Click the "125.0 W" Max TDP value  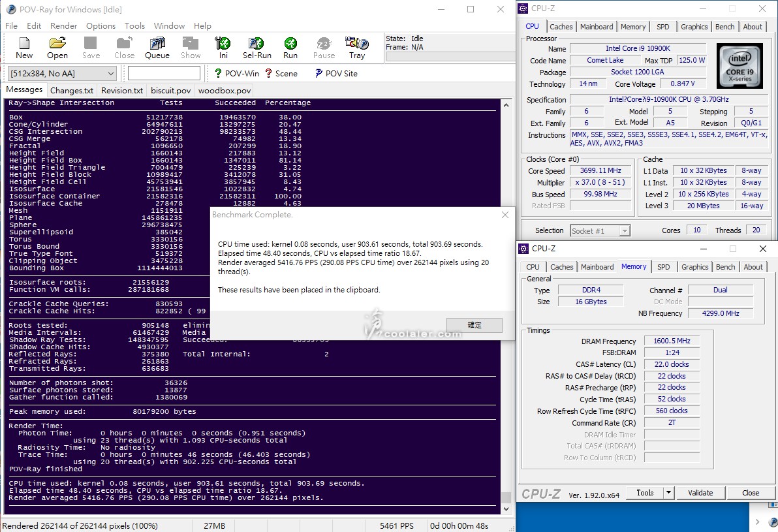692,61
